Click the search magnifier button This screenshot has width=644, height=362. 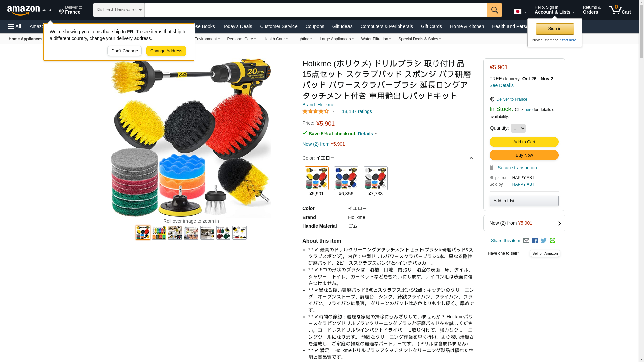(x=495, y=10)
